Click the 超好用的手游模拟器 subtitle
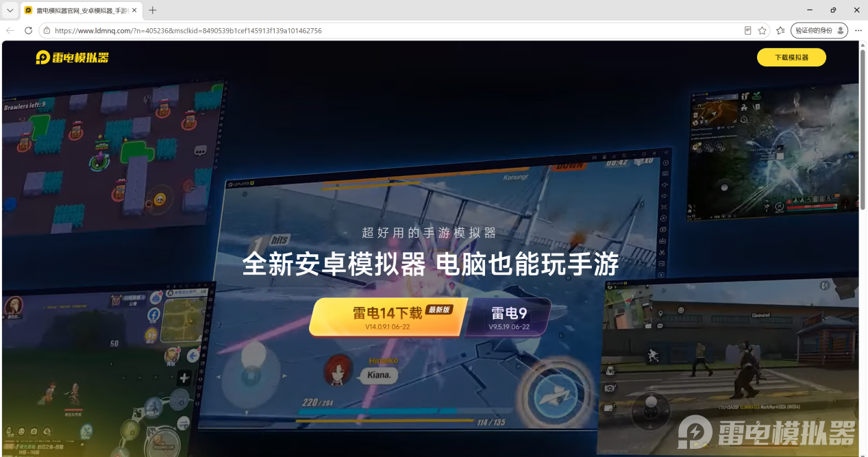Image resolution: width=868 pixels, height=457 pixels. pyautogui.click(x=429, y=233)
